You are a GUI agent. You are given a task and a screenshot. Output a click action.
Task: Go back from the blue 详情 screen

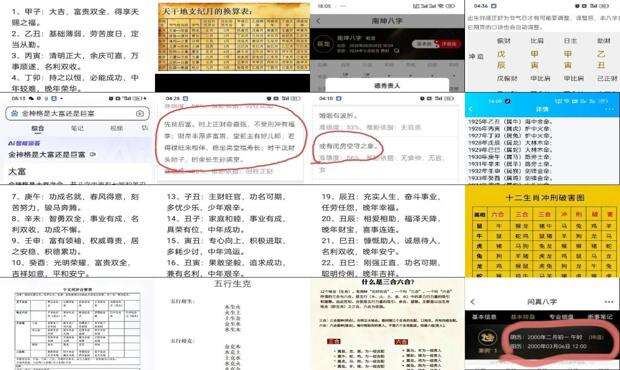[x=471, y=109]
